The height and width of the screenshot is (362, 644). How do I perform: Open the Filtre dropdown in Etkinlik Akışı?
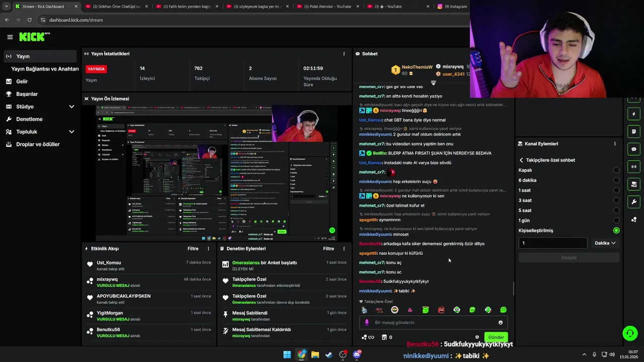(x=193, y=248)
